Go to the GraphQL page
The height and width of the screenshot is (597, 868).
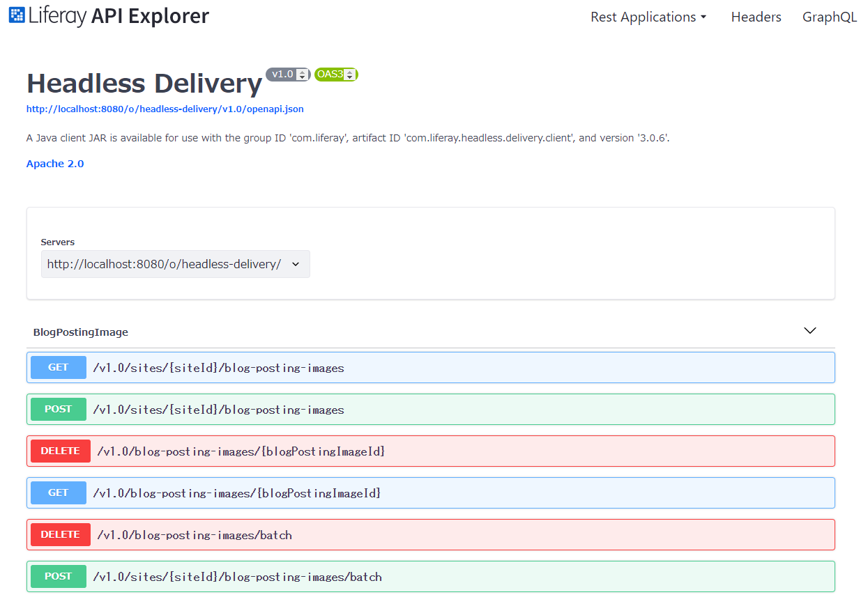point(830,17)
